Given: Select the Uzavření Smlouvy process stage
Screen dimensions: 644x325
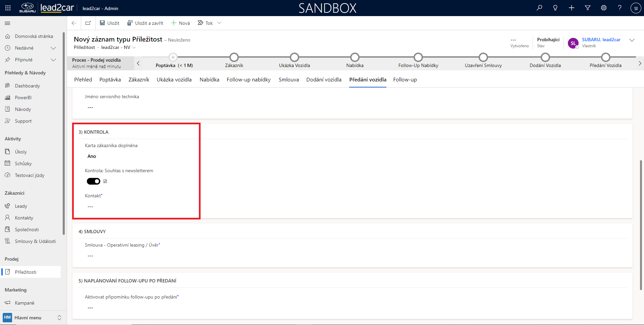Looking at the screenshot, I should 483,58.
